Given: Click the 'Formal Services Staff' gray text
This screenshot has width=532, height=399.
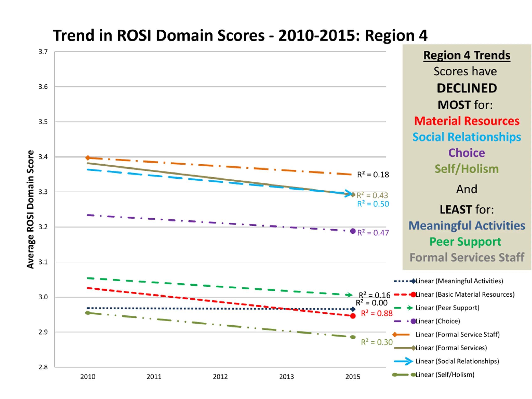Looking at the screenshot, I should (x=467, y=257).
